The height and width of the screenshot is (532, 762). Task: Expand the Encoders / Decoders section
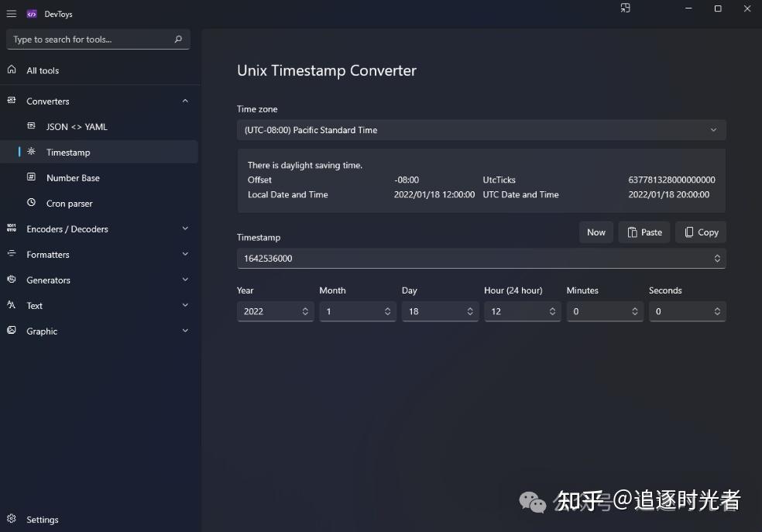point(185,228)
